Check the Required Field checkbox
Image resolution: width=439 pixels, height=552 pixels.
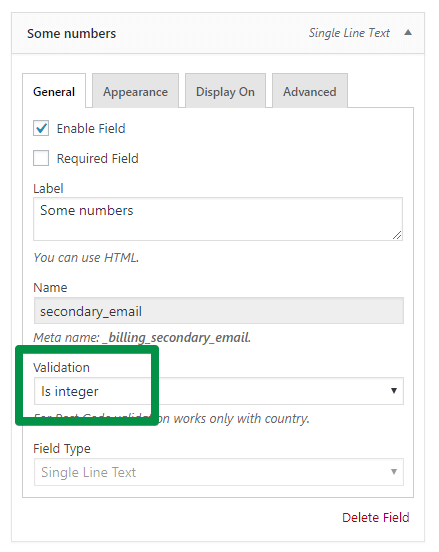[x=41, y=158]
